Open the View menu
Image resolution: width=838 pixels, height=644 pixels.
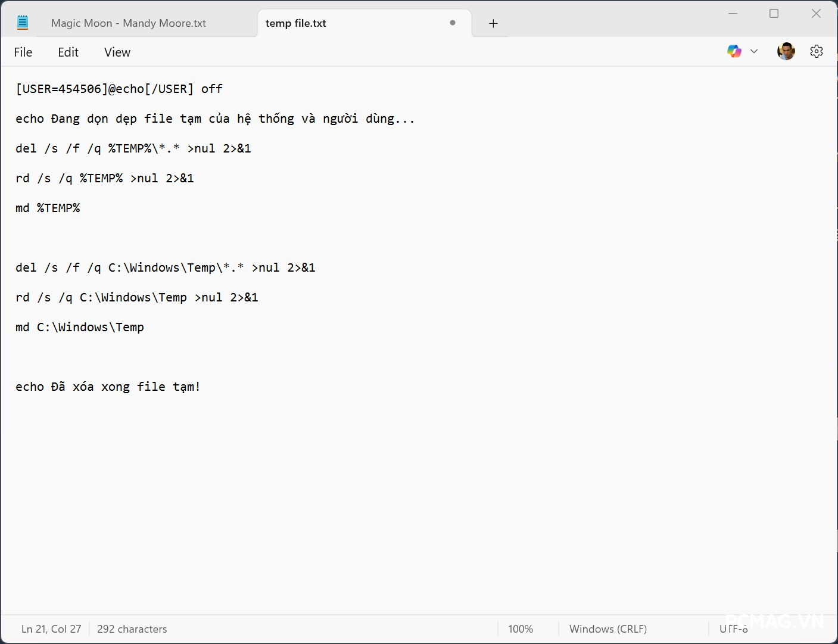point(117,52)
